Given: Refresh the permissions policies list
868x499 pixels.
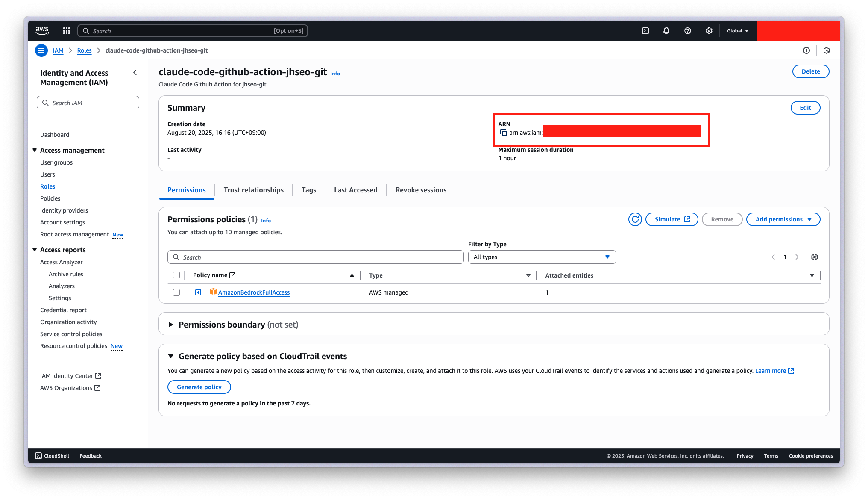Looking at the screenshot, I should click(x=635, y=219).
